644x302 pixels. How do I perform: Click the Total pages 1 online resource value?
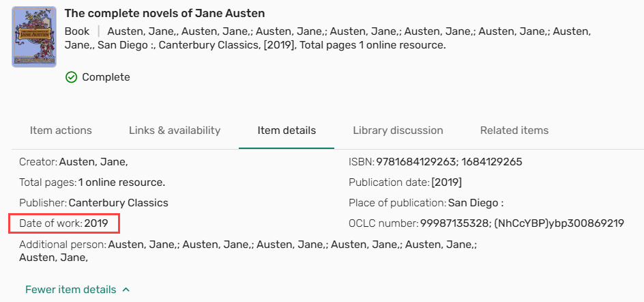coord(122,182)
